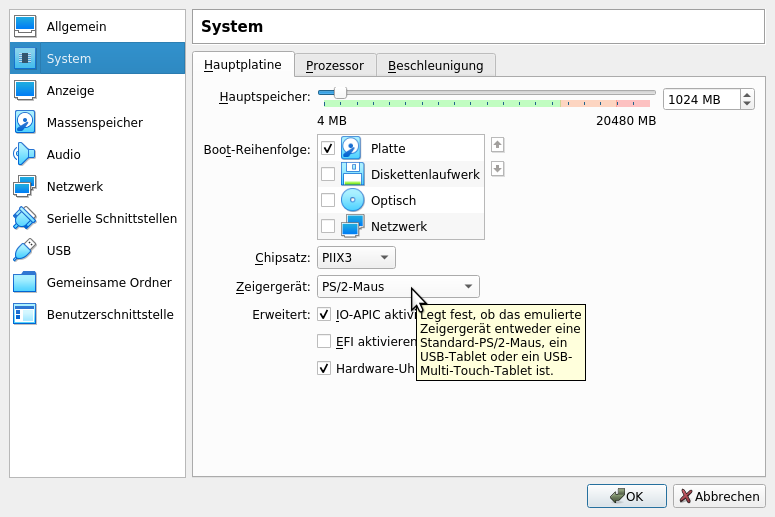Click the move boot device up arrow
Image resolution: width=775 pixels, height=517 pixels.
[x=497, y=145]
